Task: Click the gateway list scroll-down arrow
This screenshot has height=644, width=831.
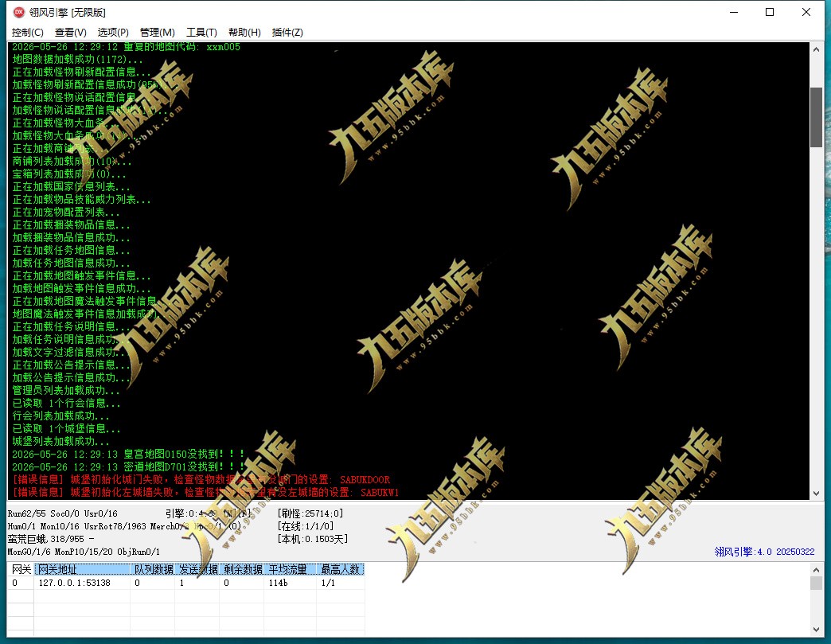Action: (816, 629)
